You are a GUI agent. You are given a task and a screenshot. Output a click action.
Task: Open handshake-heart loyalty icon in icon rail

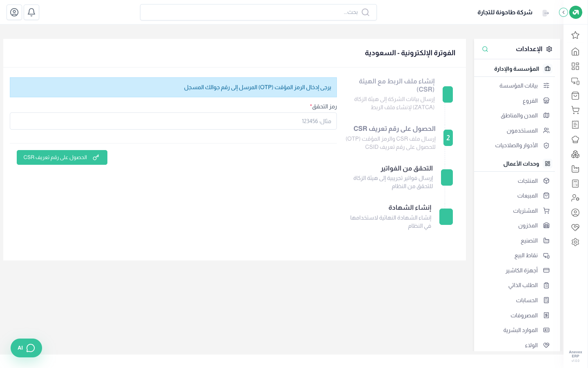pyautogui.click(x=575, y=227)
